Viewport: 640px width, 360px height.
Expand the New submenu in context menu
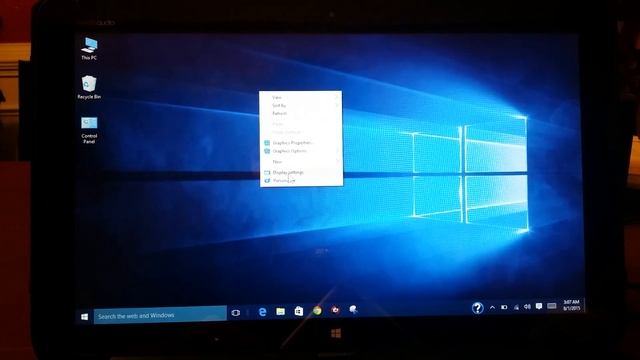(301, 162)
